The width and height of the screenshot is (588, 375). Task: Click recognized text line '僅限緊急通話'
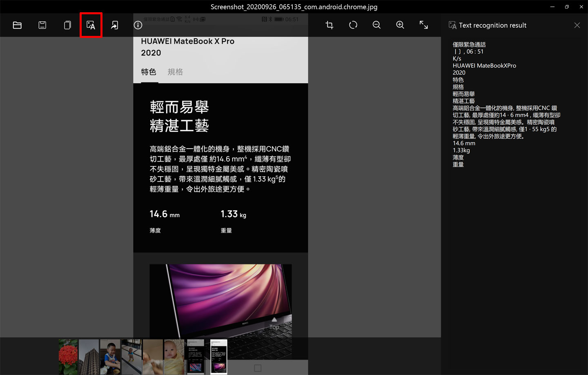pos(469,44)
